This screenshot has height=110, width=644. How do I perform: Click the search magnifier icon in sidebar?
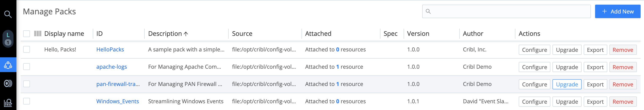click(8, 14)
